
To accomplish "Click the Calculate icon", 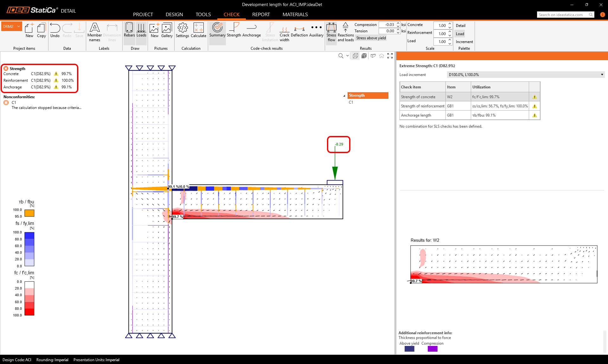I will point(198,30).
